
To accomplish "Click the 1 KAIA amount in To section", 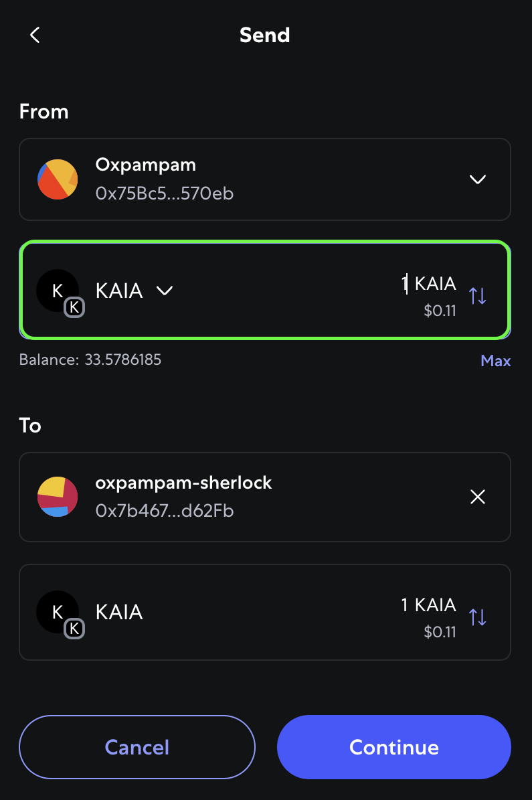I will click(x=428, y=605).
